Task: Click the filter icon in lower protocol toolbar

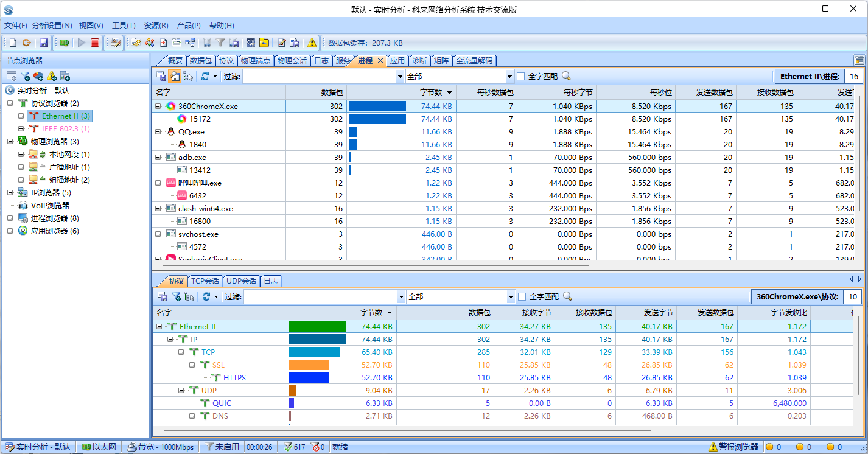Action: [176, 296]
